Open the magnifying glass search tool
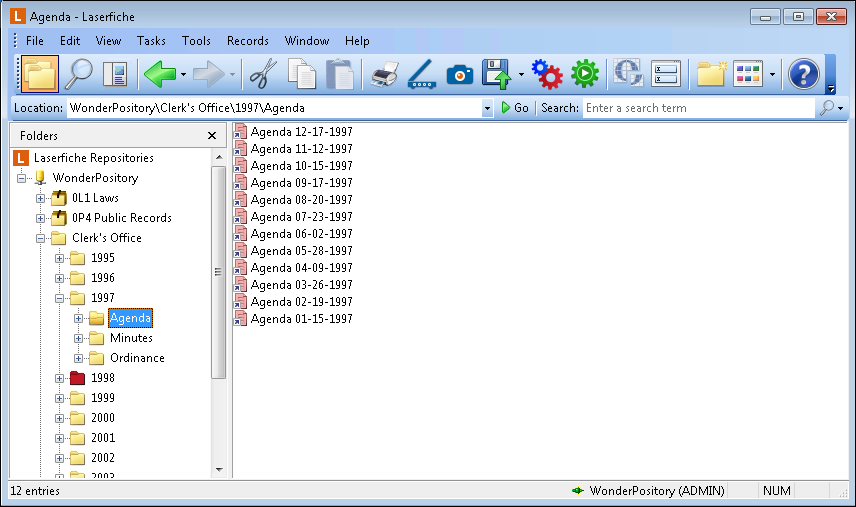The height and width of the screenshot is (507, 856). [x=79, y=74]
